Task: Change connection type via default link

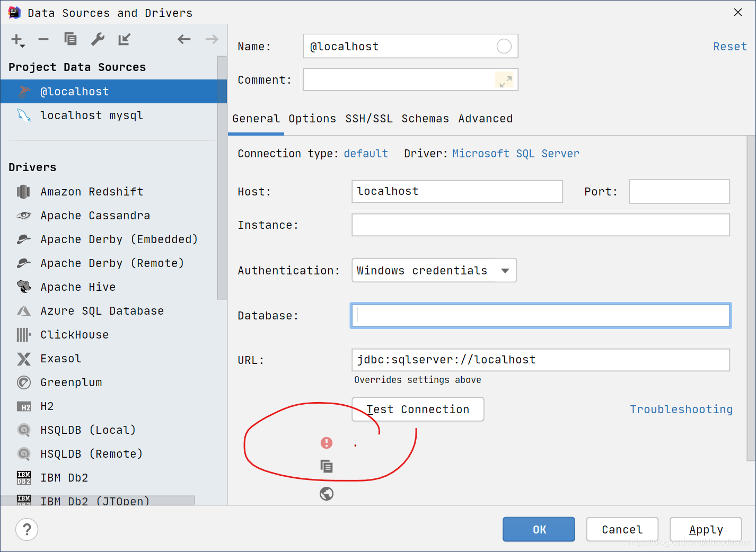Action: point(366,154)
